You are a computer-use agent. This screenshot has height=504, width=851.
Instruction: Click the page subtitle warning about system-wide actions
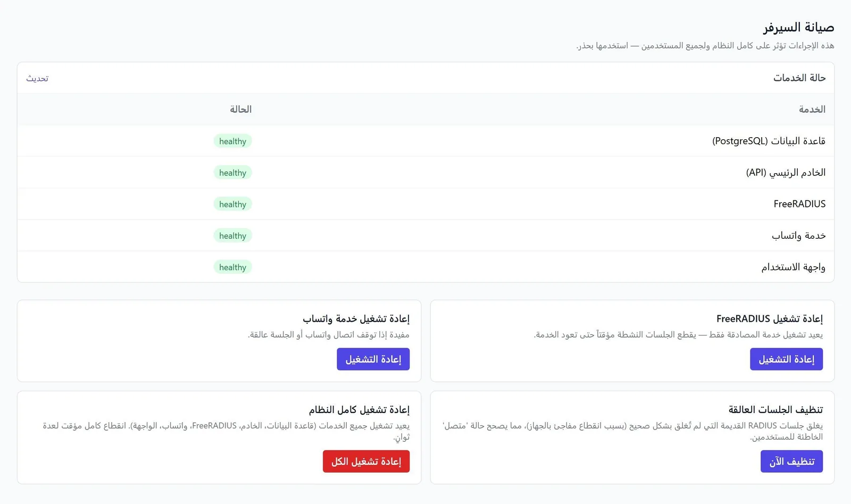(705, 46)
